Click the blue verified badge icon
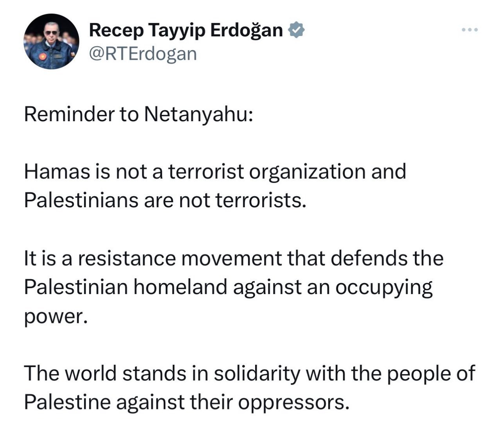The height and width of the screenshot is (434, 504). pyautogui.click(x=297, y=30)
